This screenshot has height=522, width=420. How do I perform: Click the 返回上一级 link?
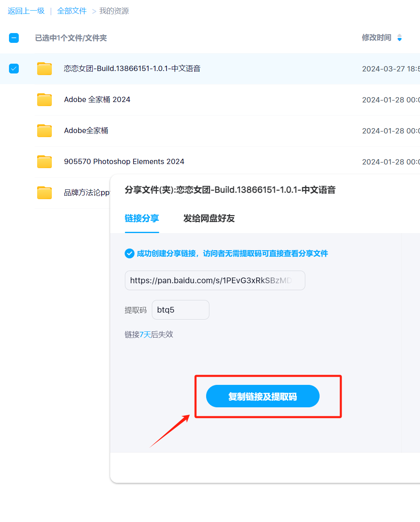tap(26, 11)
